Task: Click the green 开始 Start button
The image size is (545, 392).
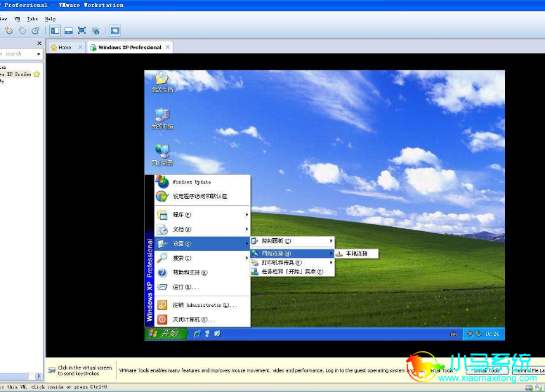Action: (166, 334)
